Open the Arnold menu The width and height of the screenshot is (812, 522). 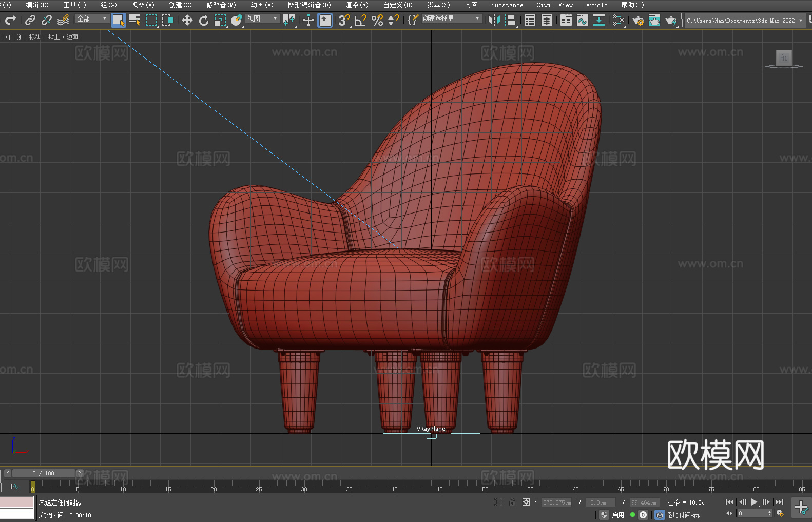pos(596,5)
